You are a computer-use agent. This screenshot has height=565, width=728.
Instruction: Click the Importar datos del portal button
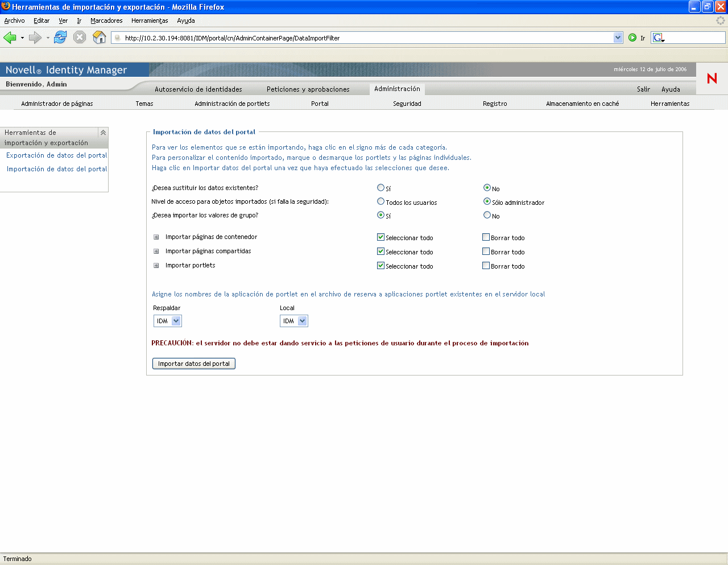pyautogui.click(x=194, y=364)
